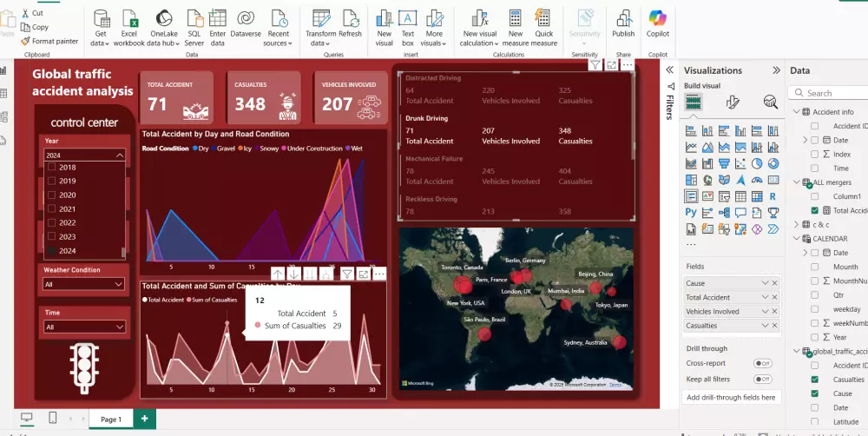Select the donut chart visual icon
The height and width of the screenshot is (436, 868).
click(773, 163)
